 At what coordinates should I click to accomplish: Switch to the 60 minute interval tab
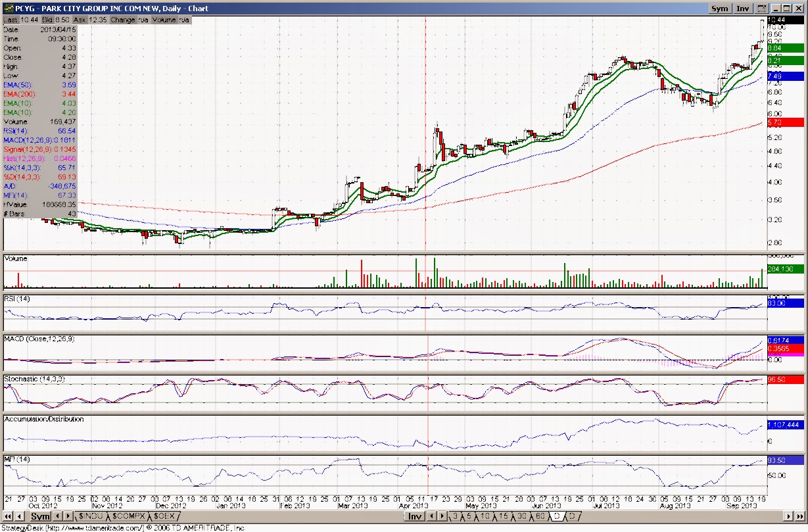click(540, 516)
